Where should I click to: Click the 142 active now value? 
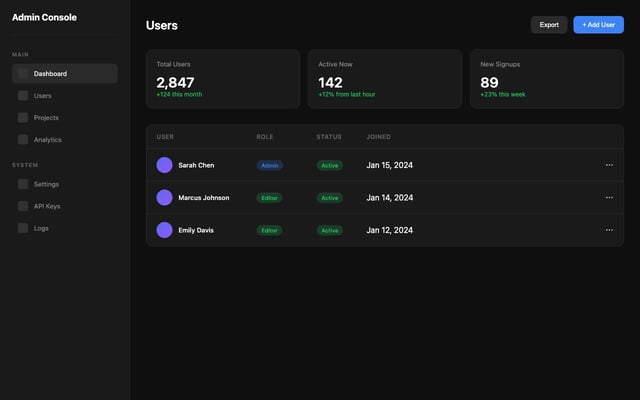tap(330, 82)
